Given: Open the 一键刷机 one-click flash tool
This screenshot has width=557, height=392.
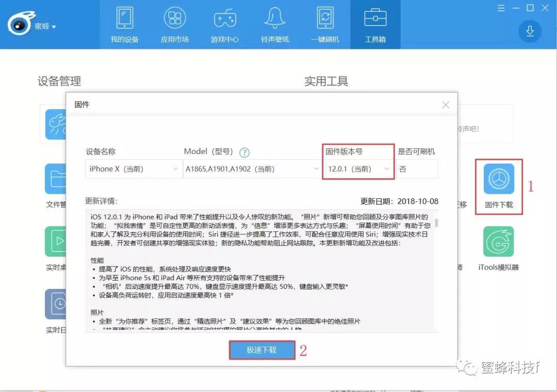Looking at the screenshot, I should [325, 23].
